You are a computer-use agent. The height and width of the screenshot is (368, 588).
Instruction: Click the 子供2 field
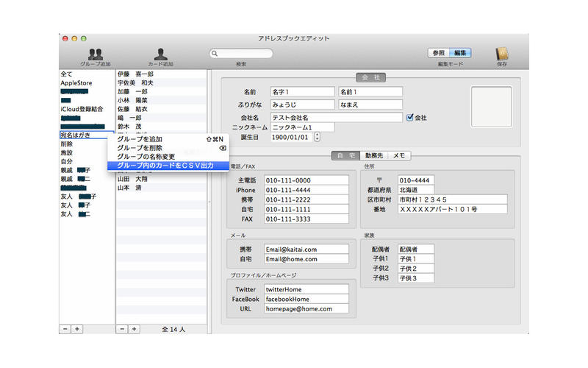(416, 269)
